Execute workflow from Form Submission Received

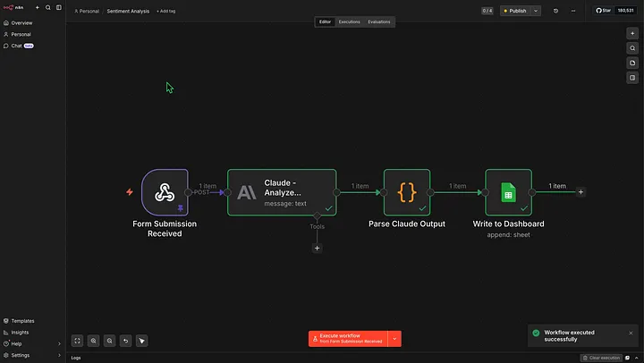pyautogui.click(x=348, y=339)
